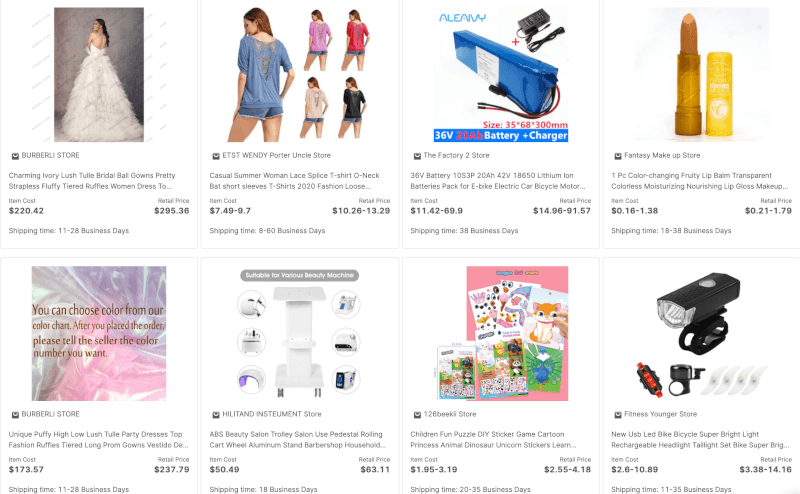Viewport: 800px width, 494px height.
Task: Click store icon beside BURBERLI STORE on the tulle party dress card
Action: [x=15, y=414]
